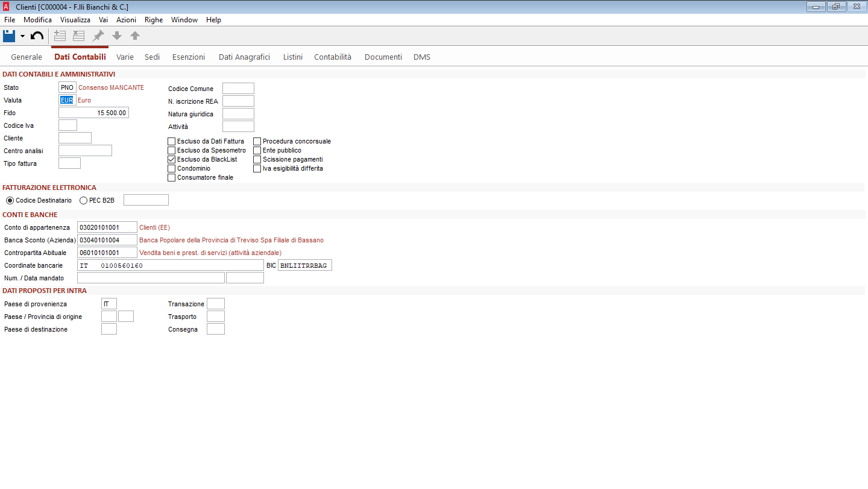The image size is (868, 489).
Task: Open the Esenzioni tab
Action: [189, 57]
